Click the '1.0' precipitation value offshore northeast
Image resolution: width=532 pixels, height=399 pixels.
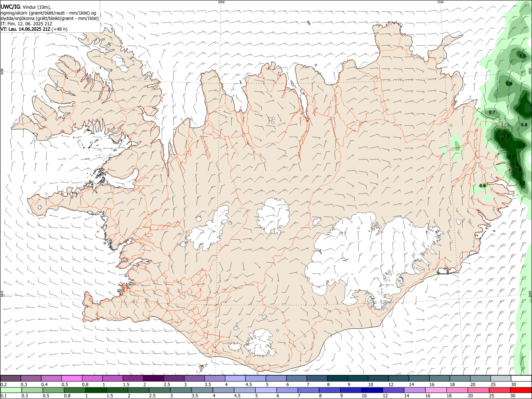(522, 56)
